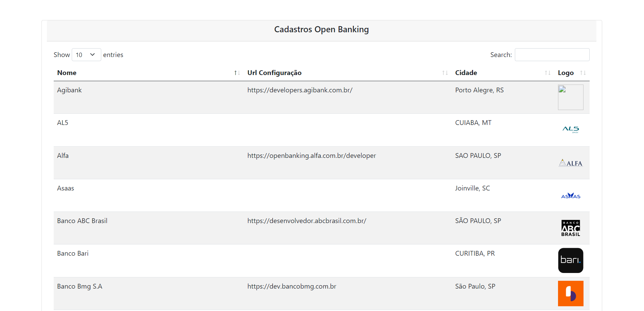Click the Banco Bari table row
Viewport: 644px width, 311px height.
point(238,260)
